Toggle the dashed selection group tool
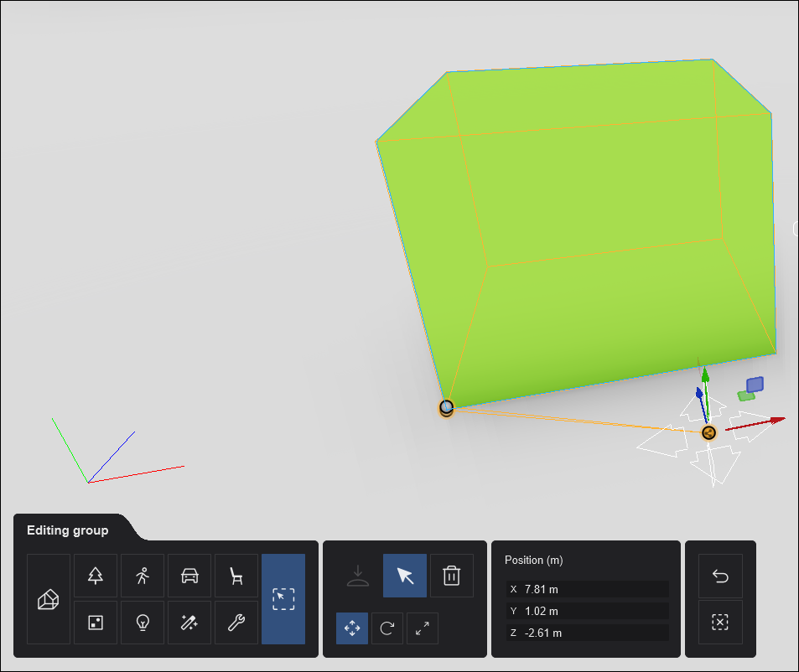 click(283, 599)
